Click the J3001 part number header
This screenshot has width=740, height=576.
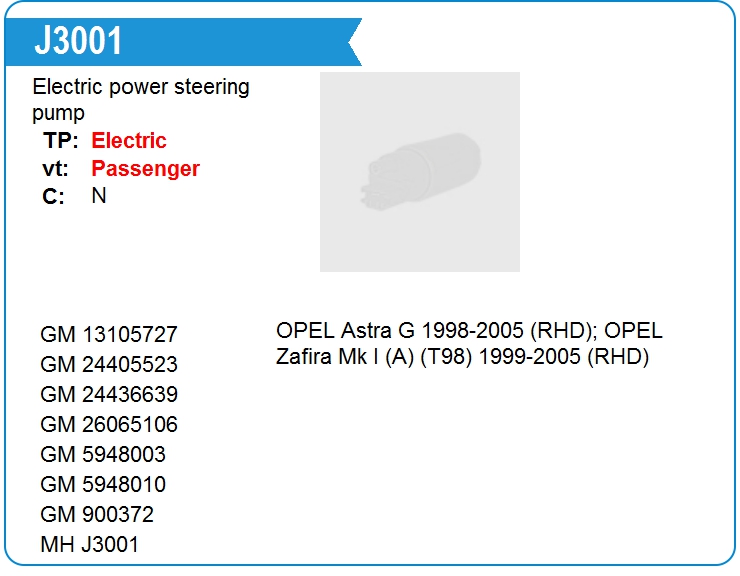pyautogui.click(x=78, y=41)
